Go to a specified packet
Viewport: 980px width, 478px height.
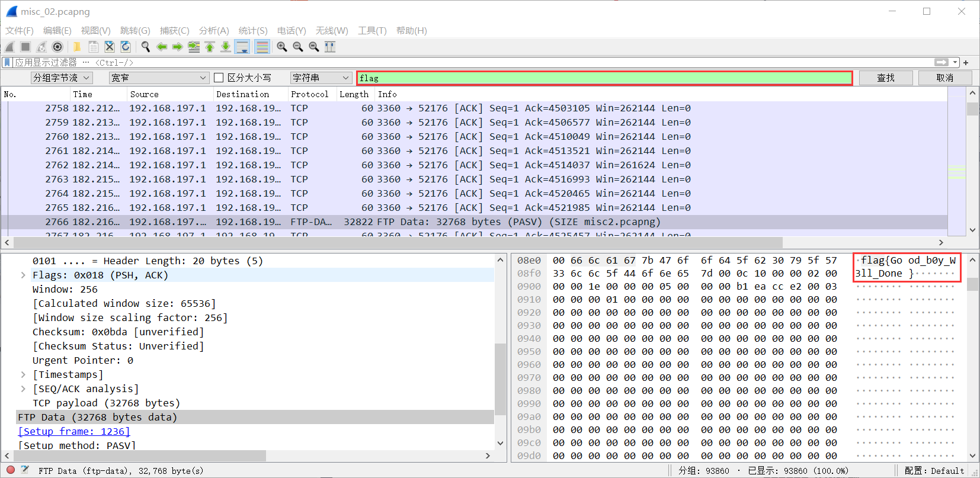pos(194,47)
